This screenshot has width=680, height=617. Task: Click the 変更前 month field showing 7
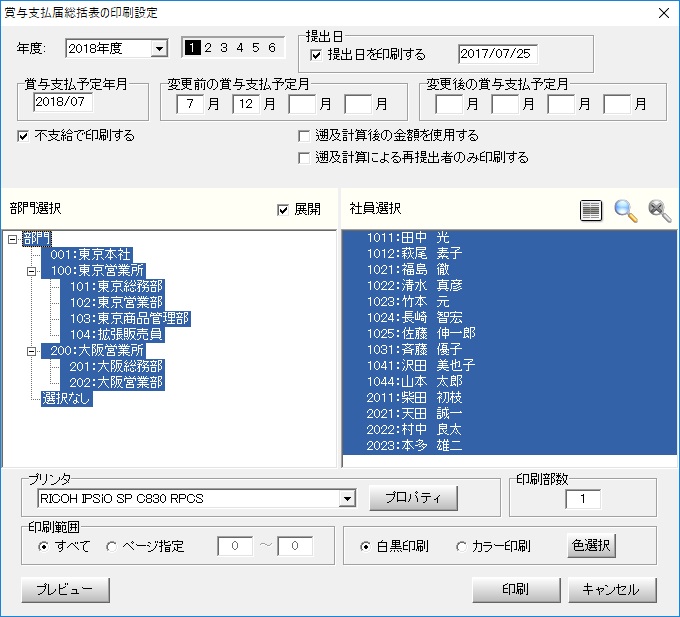tap(190, 104)
